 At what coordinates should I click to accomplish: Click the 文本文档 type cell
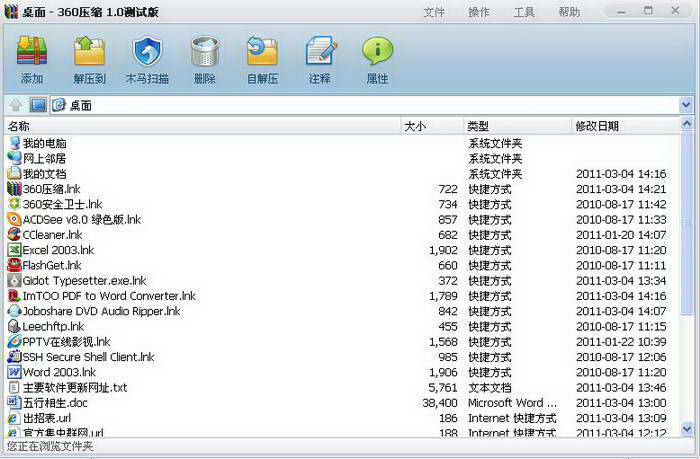pos(490,388)
